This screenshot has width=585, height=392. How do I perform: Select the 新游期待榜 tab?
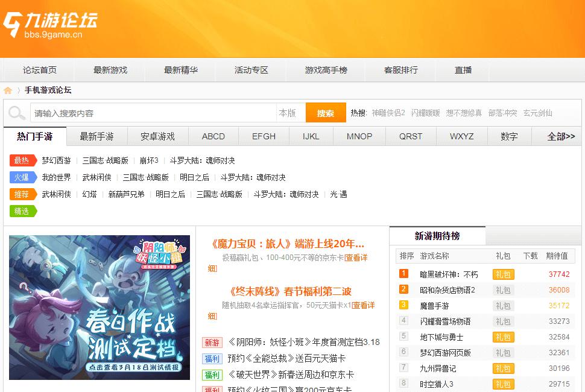(437, 236)
